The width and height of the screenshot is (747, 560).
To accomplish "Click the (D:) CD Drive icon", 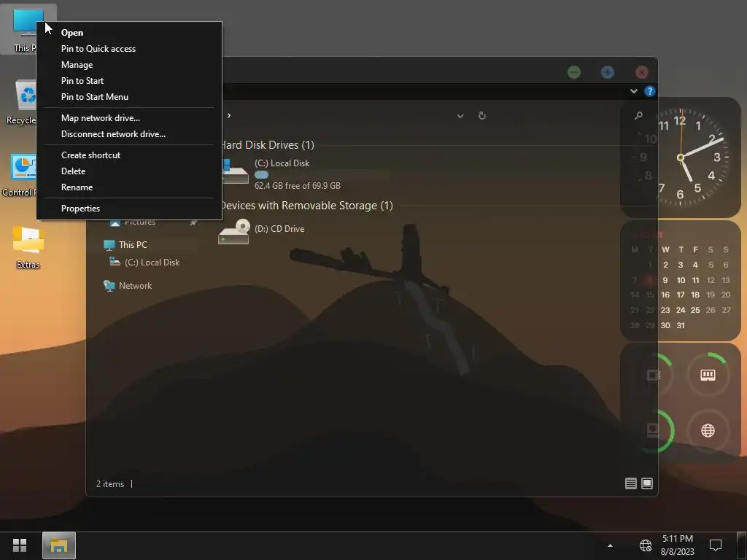I will (234, 231).
